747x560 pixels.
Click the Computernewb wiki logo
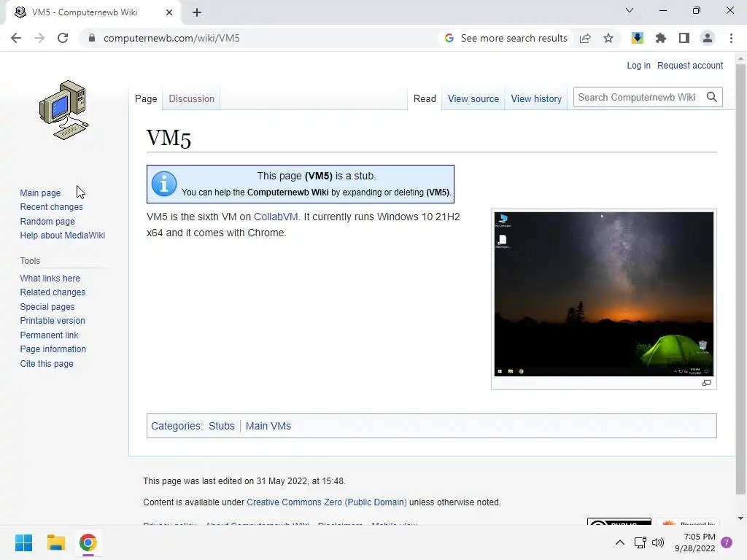[64, 110]
